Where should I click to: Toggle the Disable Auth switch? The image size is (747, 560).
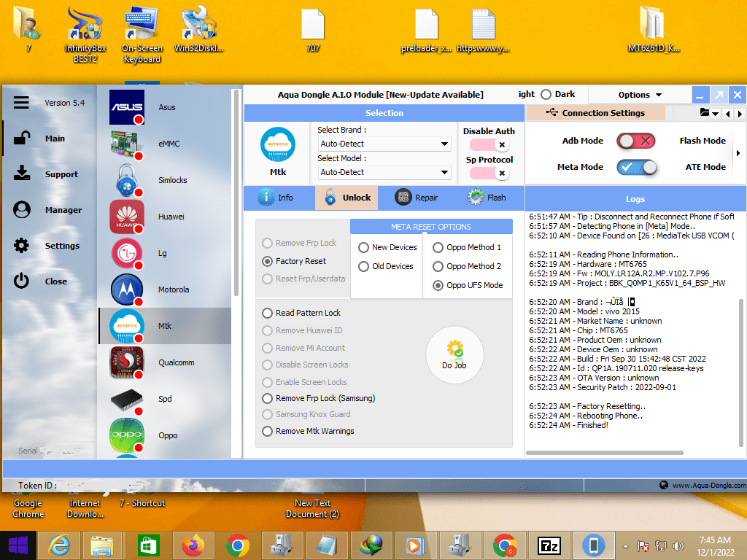tap(489, 145)
